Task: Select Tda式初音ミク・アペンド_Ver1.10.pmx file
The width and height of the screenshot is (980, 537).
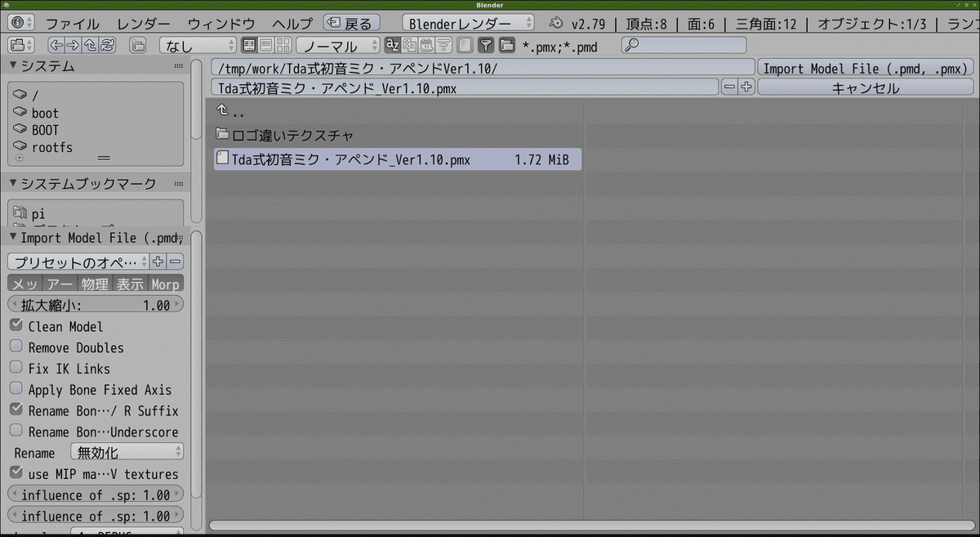Action: [x=398, y=159]
